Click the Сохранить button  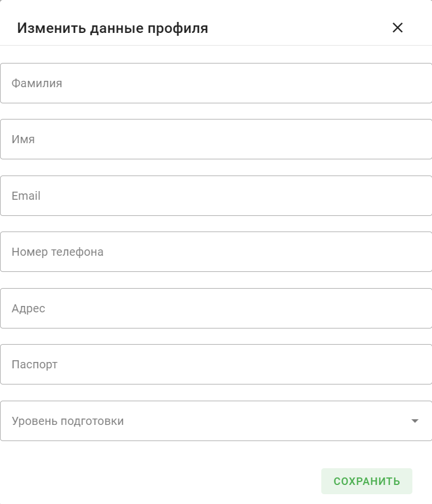(x=366, y=481)
